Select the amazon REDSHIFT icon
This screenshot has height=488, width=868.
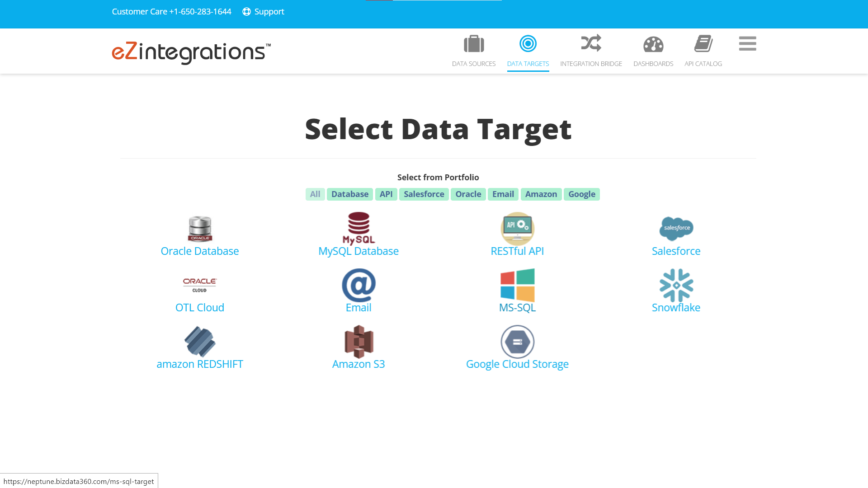tap(199, 342)
